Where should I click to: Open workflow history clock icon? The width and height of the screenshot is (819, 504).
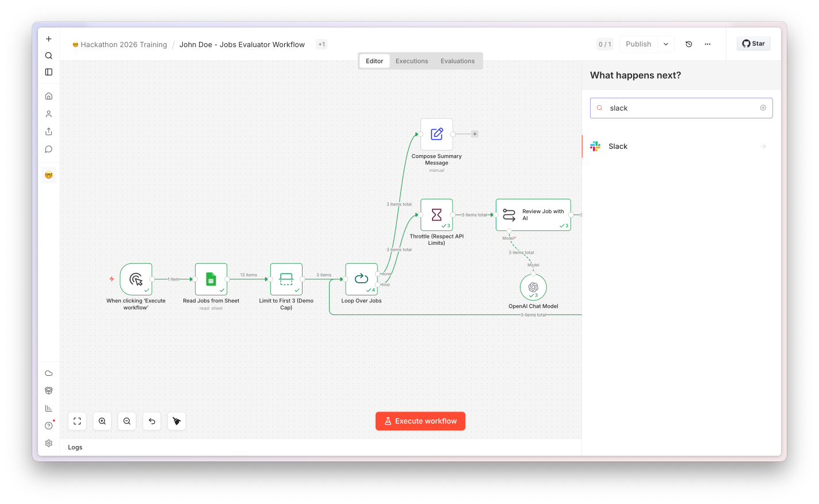pyautogui.click(x=689, y=44)
